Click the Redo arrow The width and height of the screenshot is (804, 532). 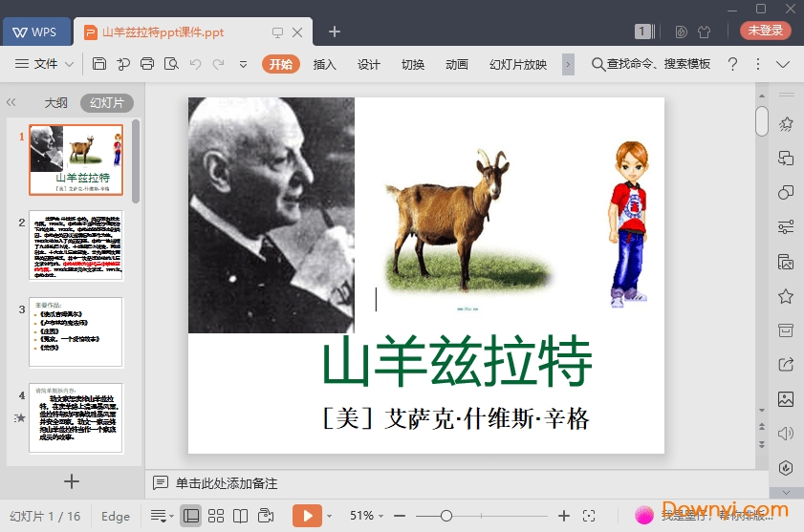[x=218, y=64]
